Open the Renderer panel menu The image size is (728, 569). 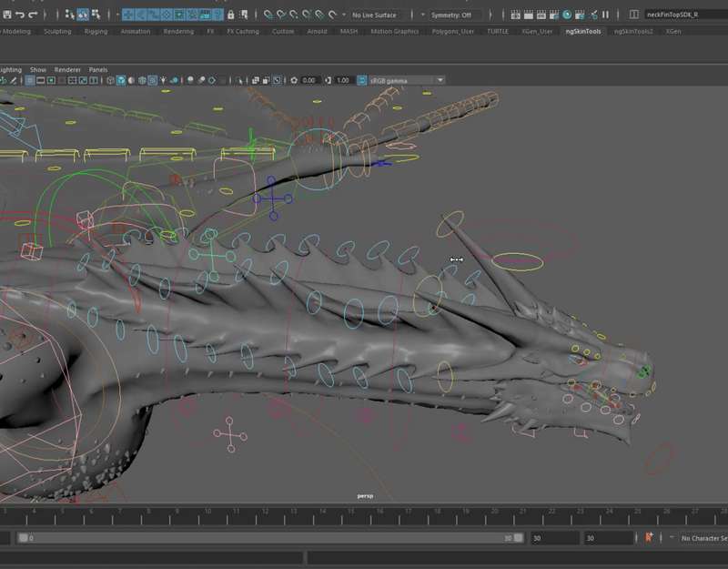pyautogui.click(x=67, y=70)
